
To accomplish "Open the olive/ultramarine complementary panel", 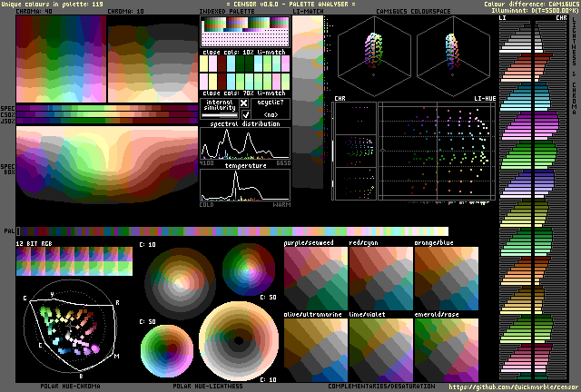I will coord(316,350).
